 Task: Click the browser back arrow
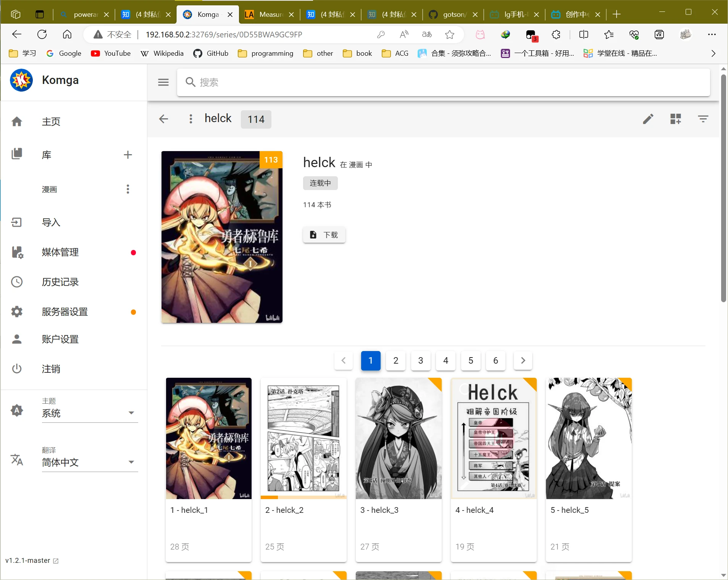point(17,34)
